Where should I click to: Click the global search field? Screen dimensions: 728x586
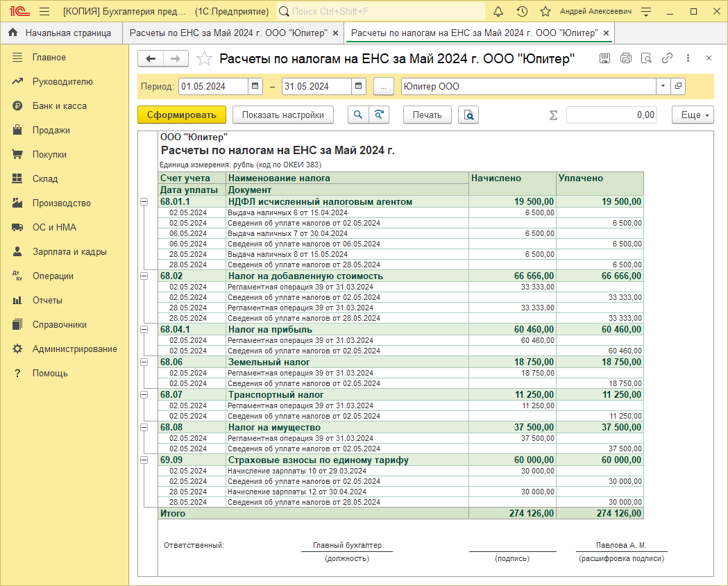[382, 12]
